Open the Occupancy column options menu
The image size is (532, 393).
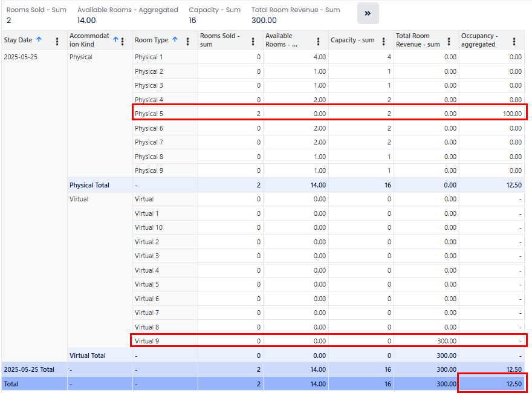coord(514,41)
